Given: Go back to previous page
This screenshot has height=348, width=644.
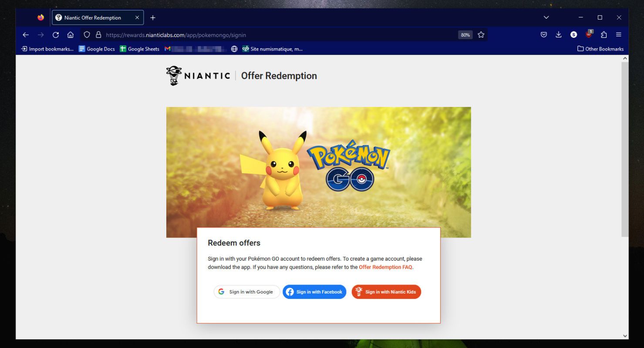Looking at the screenshot, I should point(26,35).
